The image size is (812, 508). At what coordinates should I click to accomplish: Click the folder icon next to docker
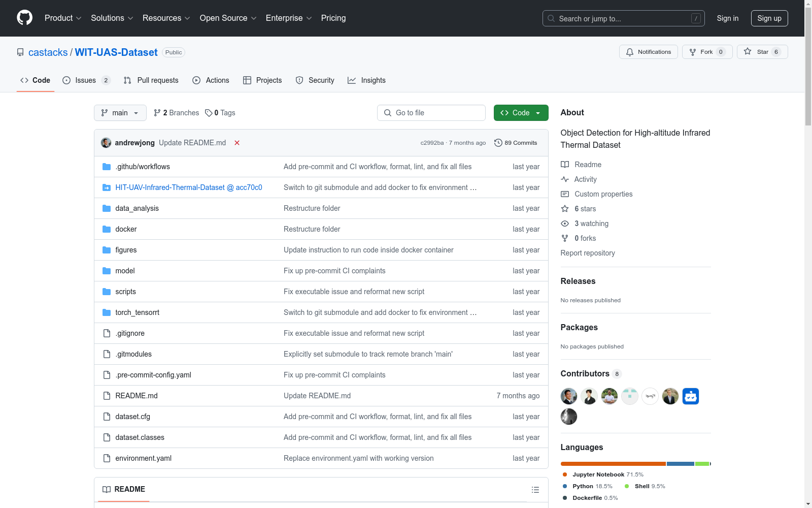coord(107,229)
